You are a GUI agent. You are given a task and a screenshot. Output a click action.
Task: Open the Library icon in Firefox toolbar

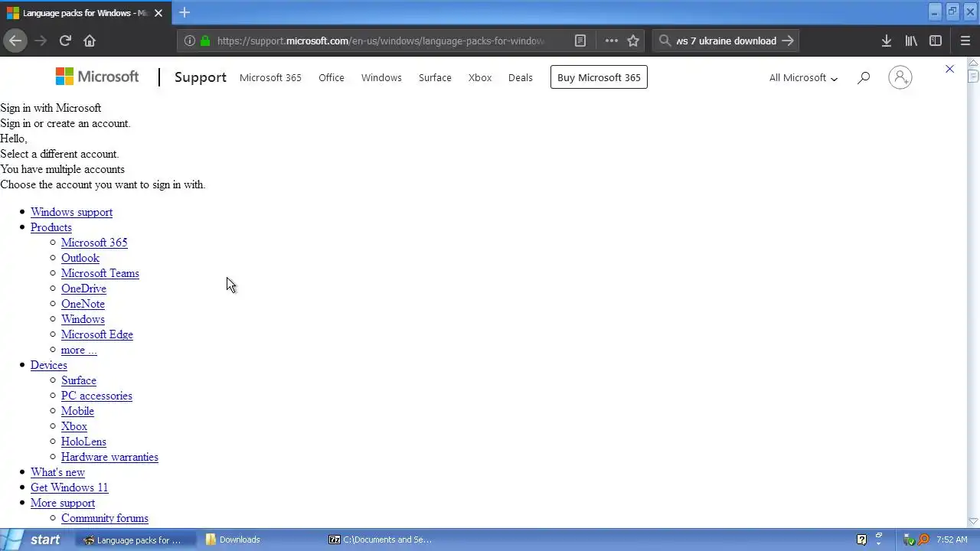[x=911, y=41]
